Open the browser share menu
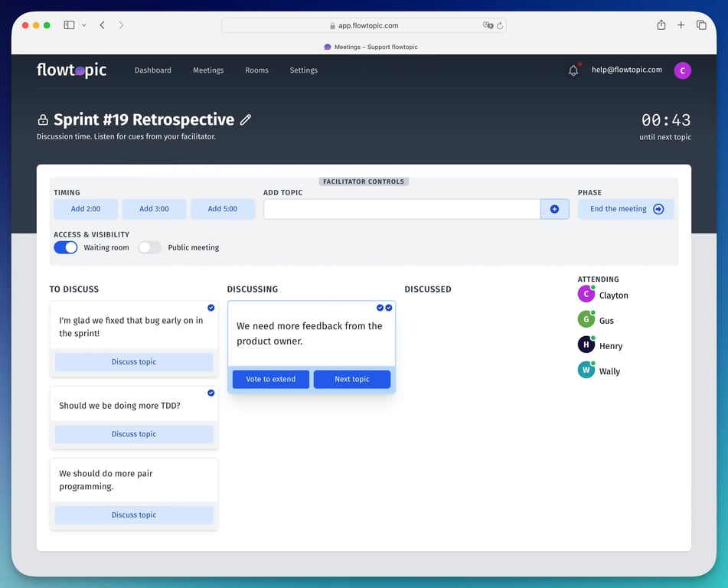 [x=661, y=25]
